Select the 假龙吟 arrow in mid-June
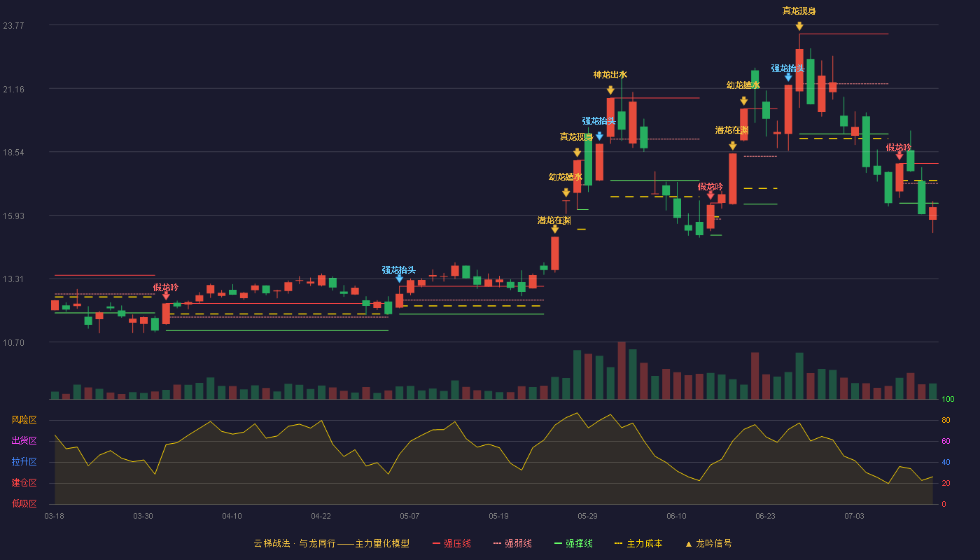The width and height of the screenshot is (980, 560). click(x=710, y=195)
